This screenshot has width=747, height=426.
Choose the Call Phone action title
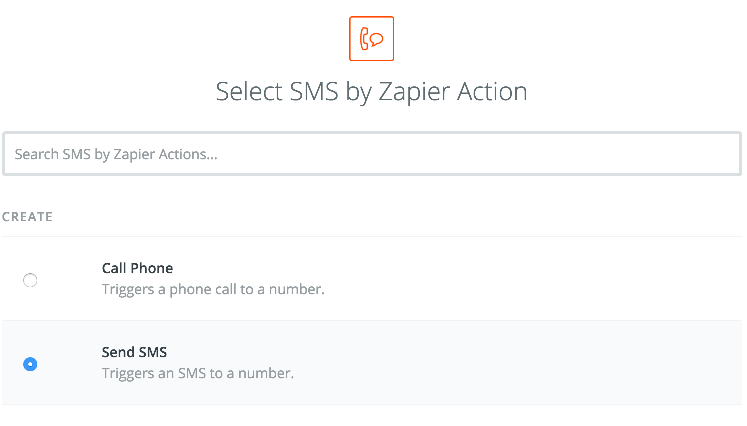tap(137, 268)
